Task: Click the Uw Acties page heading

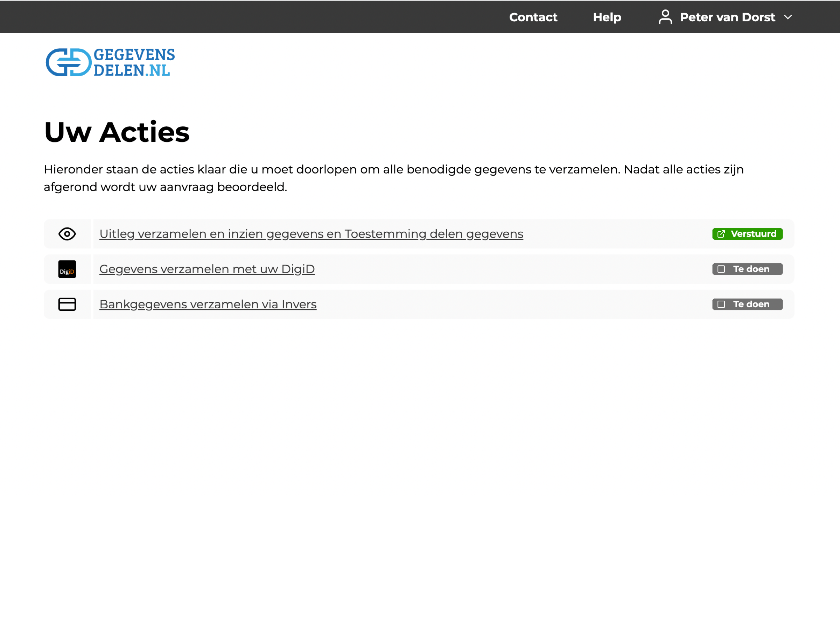Action: tap(117, 132)
